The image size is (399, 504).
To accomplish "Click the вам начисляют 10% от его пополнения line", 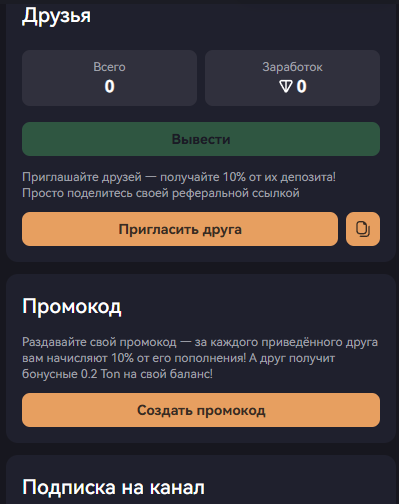I will [178, 358].
